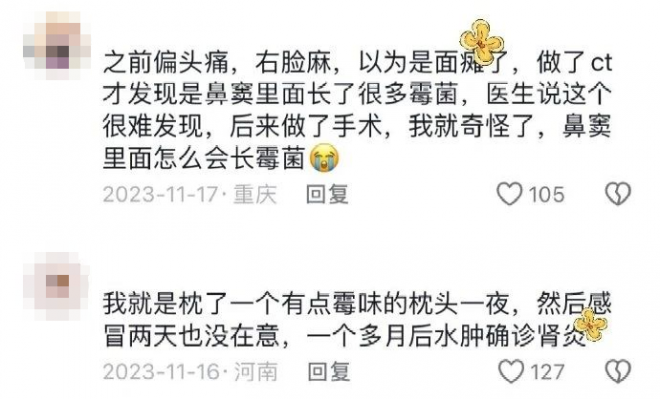Reply to the 2023-11-17 comment
The width and height of the screenshot is (660, 399).
[x=327, y=194]
